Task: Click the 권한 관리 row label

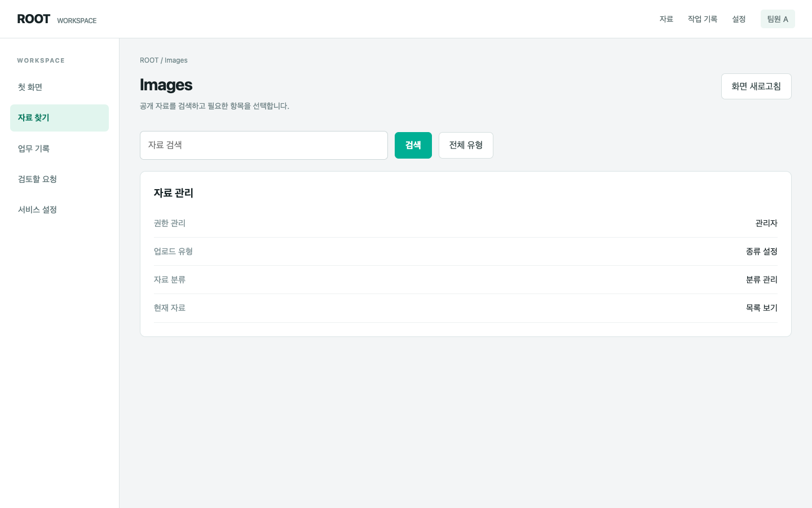Action: (170, 224)
